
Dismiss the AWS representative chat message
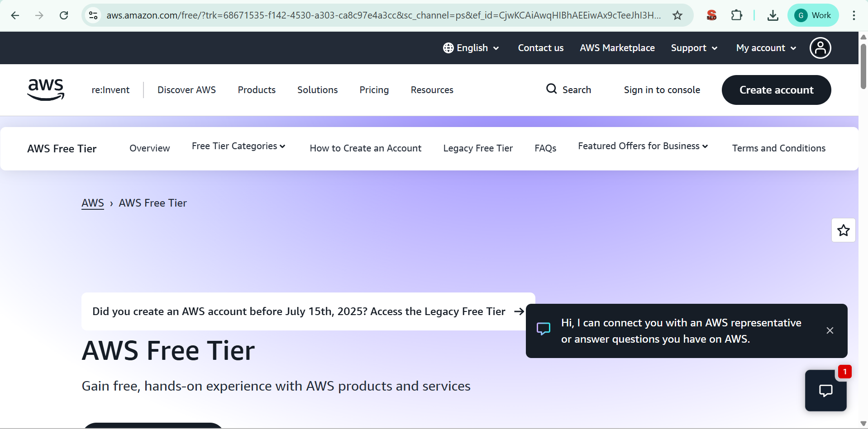pyautogui.click(x=830, y=330)
